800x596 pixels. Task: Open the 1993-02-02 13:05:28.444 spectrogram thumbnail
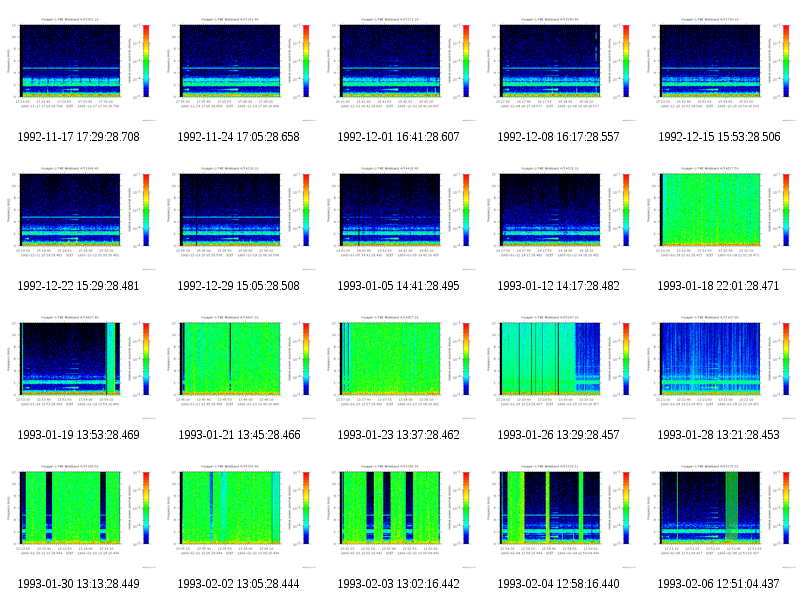point(239,515)
